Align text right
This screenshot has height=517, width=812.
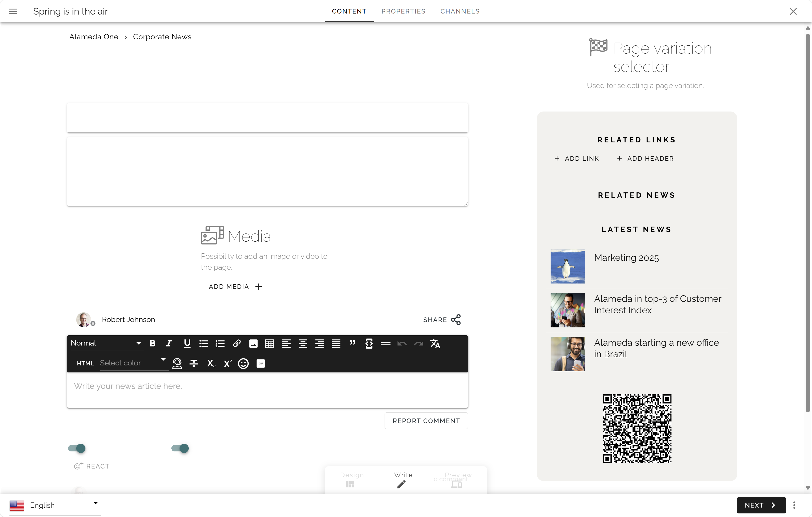click(319, 343)
